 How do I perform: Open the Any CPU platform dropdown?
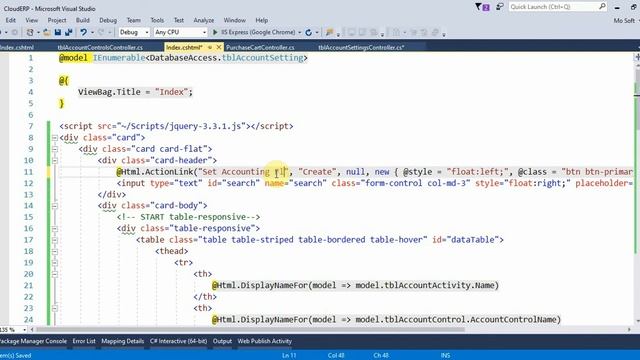point(180,32)
